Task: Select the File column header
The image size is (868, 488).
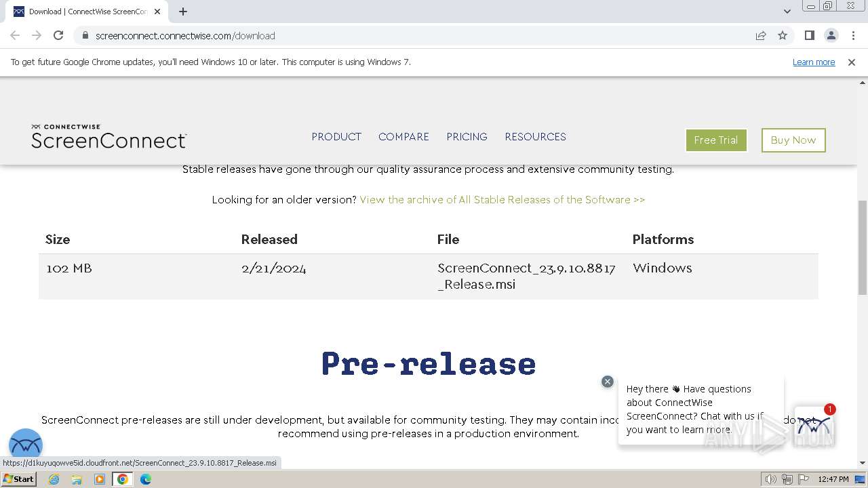Action: point(448,239)
